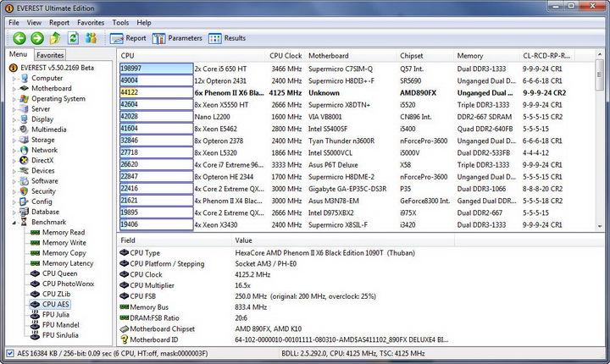Sort by the Chipset column header
This screenshot has width=610, height=364.
425,56
